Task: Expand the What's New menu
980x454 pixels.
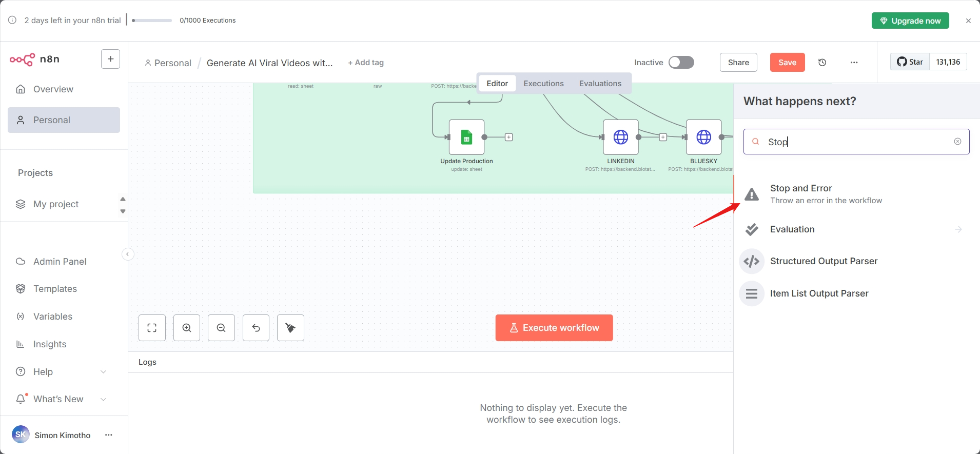Action: 64,399
